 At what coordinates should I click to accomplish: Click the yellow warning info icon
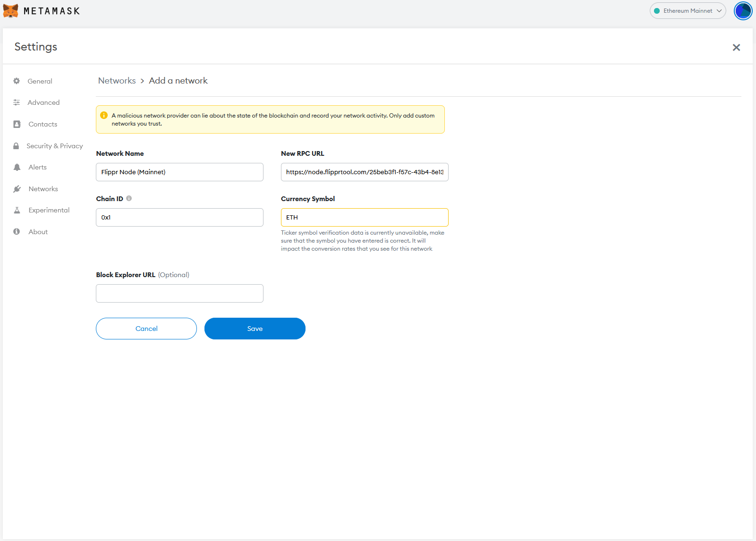104,115
